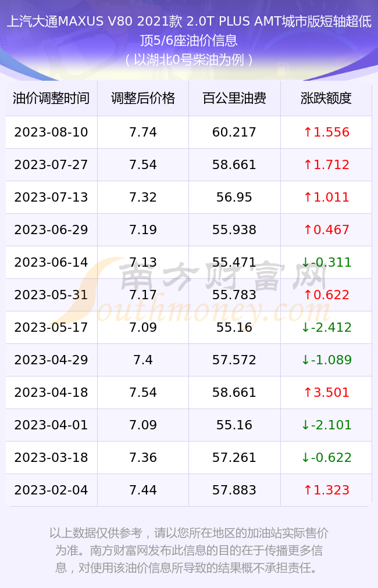Click the red ↑1.712 change value
The image size is (378, 588).
click(326, 164)
